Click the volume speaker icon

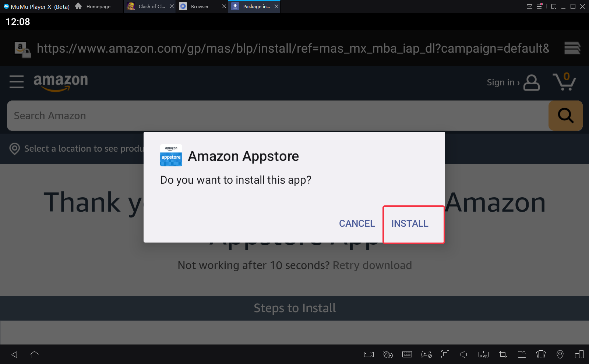(x=465, y=354)
